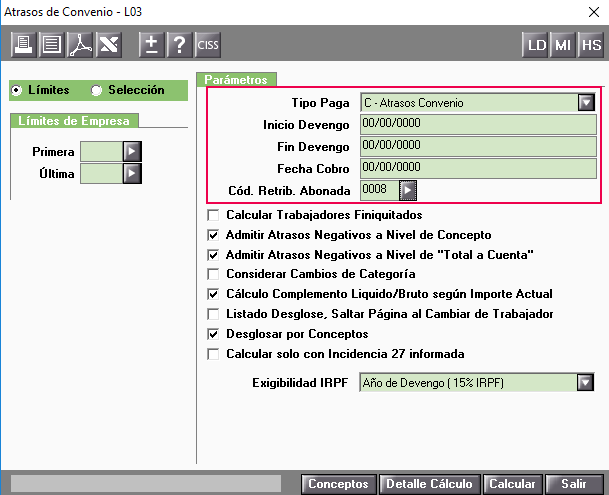Open the list preview icon
The width and height of the screenshot is (609, 495).
pyautogui.click(x=51, y=45)
